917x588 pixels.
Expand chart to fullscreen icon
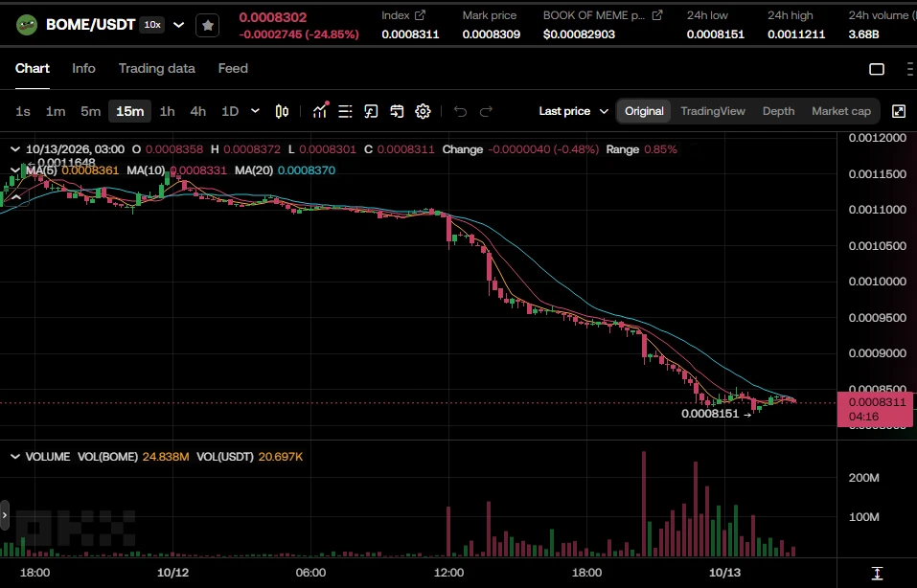pyautogui.click(x=898, y=111)
